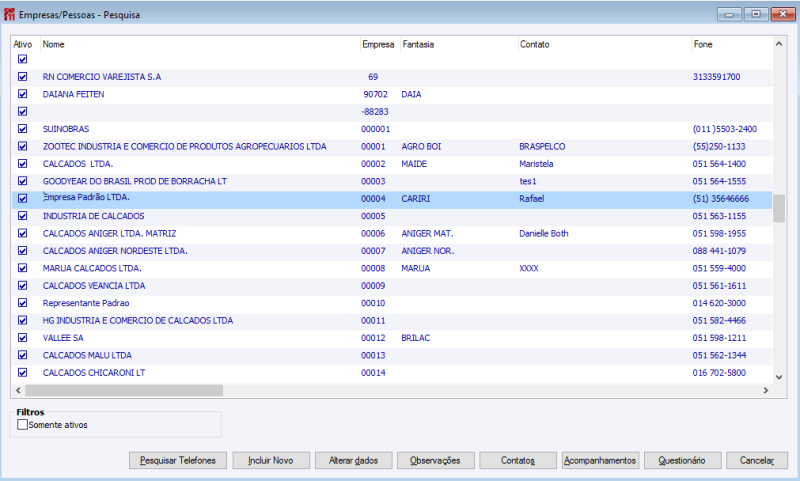The width and height of the screenshot is (800, 481).
Task: Toggle Ativo checkbox for Empresa Padrão LTDA.
Action: (x=22, y=198)
